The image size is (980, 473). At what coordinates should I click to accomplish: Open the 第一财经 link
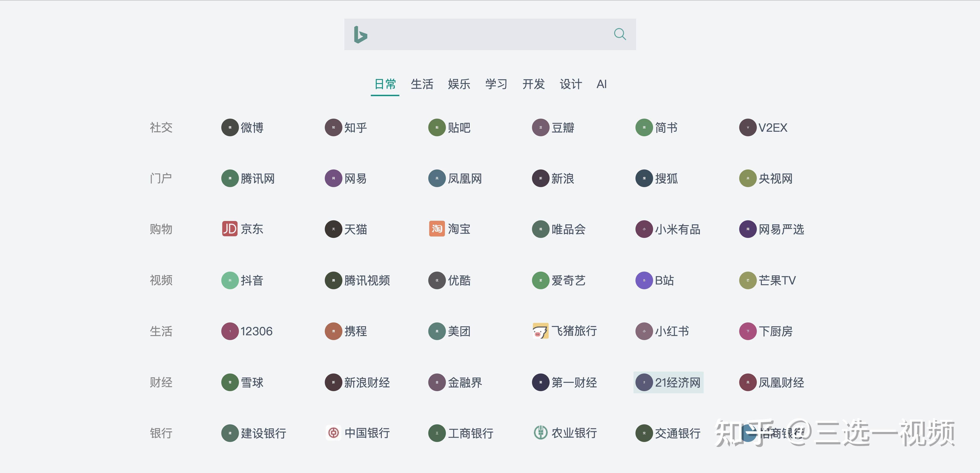(565, 382)
